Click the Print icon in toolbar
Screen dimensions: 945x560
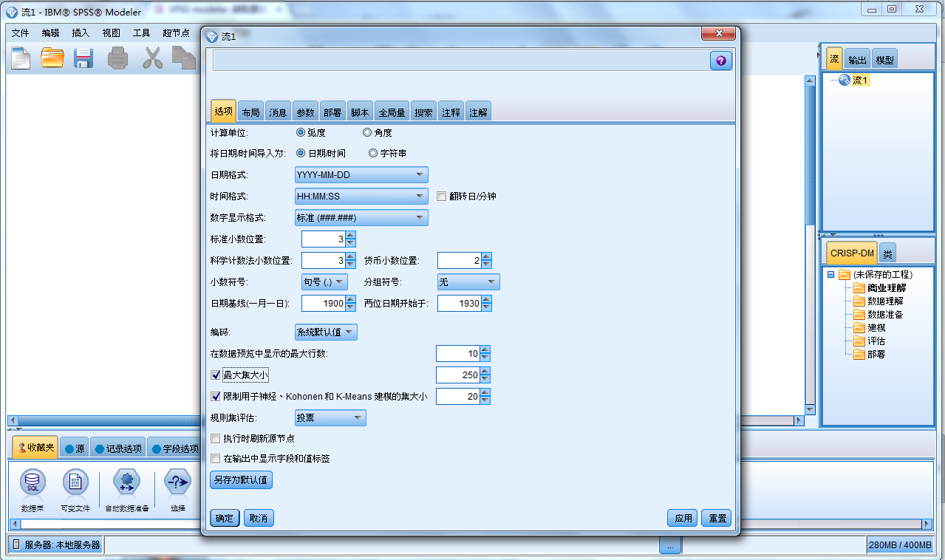click(x=118, y=58)
